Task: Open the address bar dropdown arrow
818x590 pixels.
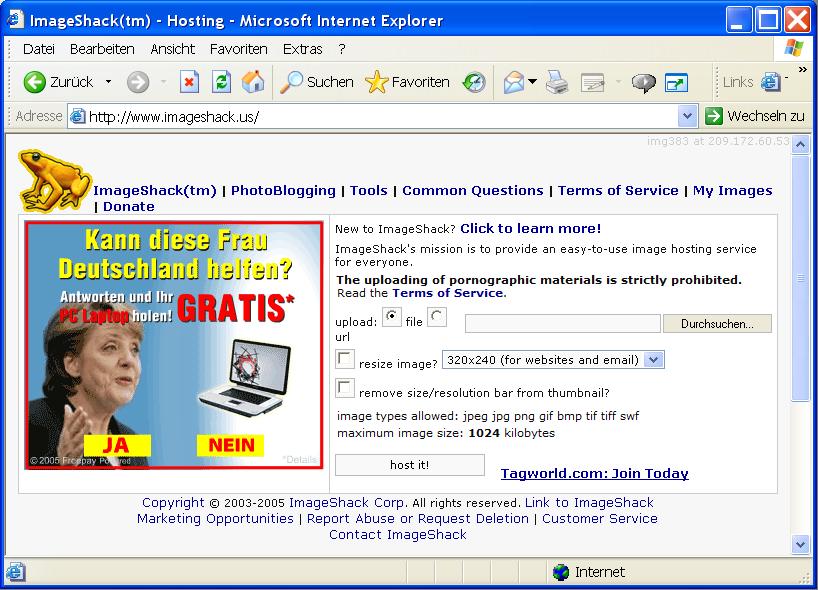Action: [x=688, y=116]
